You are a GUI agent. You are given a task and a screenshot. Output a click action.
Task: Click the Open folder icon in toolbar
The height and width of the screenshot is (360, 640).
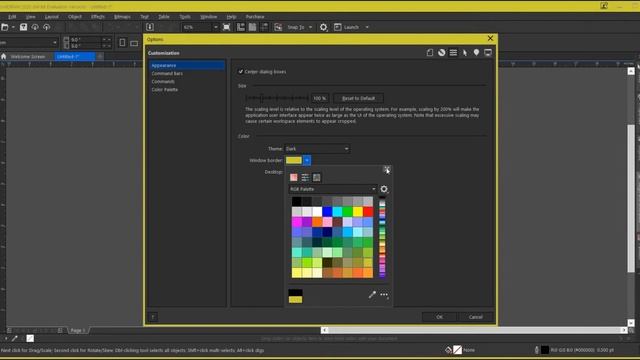click(4, 27)
